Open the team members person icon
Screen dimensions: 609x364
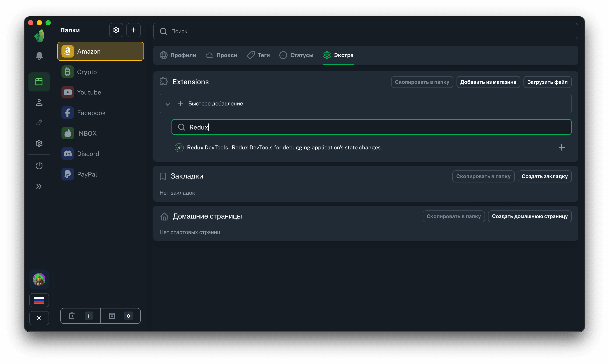tap(39, 103)
